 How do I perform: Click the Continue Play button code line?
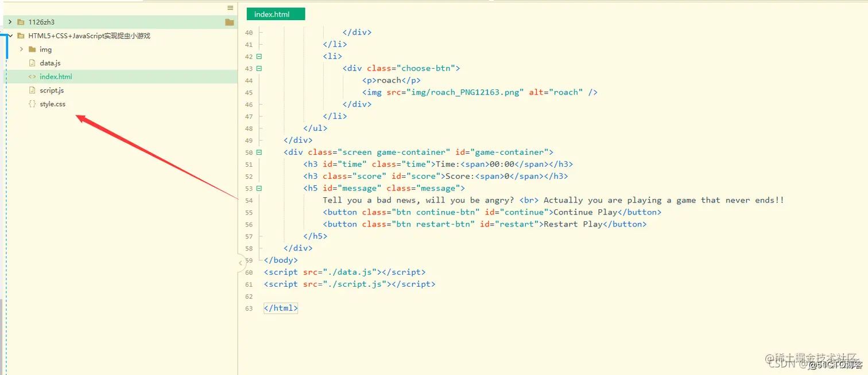(x=492, y=212)
